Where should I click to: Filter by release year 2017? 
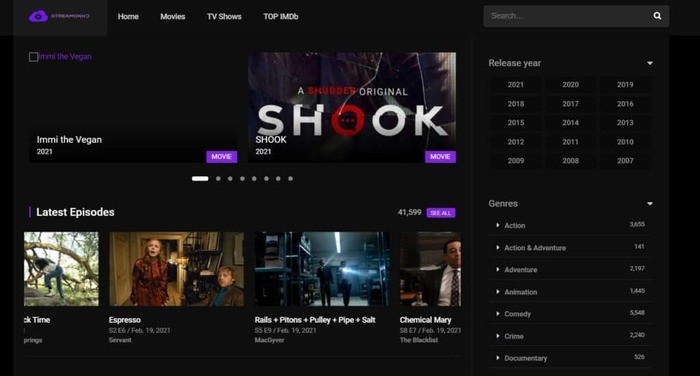[571, 104]
